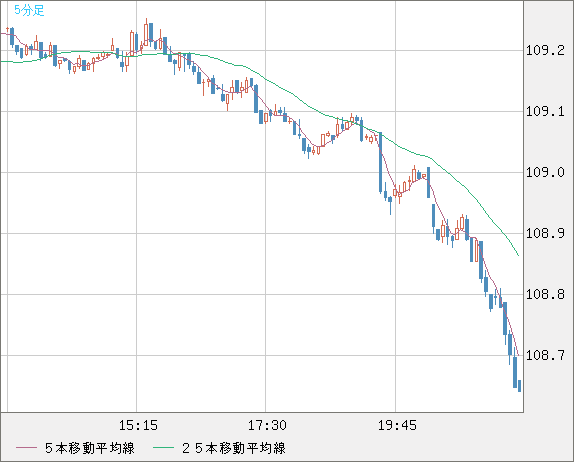Click the 15:15 time axis label
The image size is (574, 462).
point(138,425)
